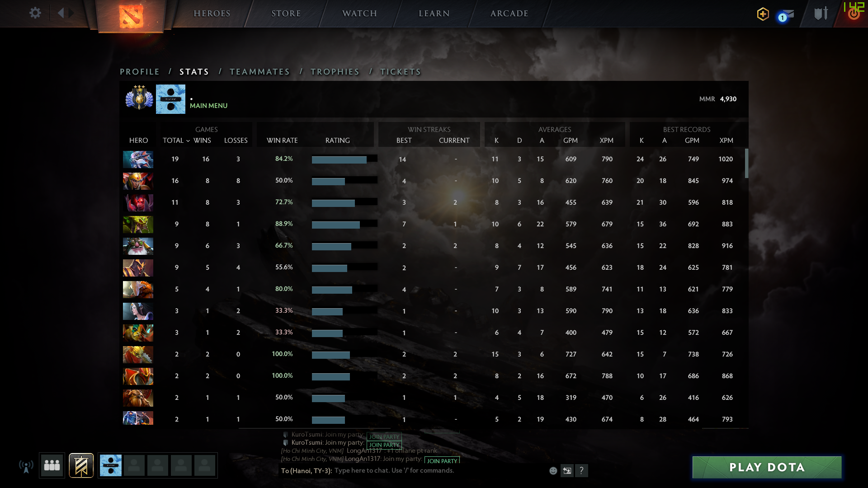Open the armory shield and sword icon
868x488 pixels.
821,14
